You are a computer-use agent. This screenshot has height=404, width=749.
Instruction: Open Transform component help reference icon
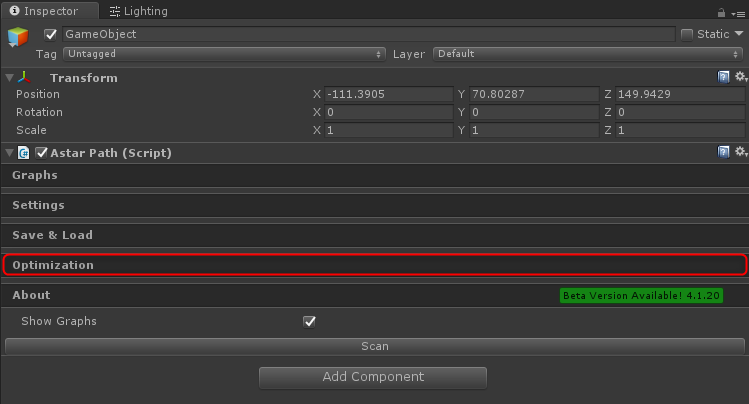pos(724,77)
